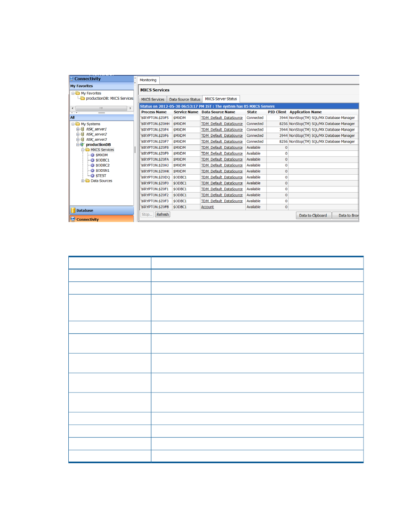Click the $ODSN1 service gear icon
The image size is (400, 532).
pyautogui.click(x=93, y=170)
